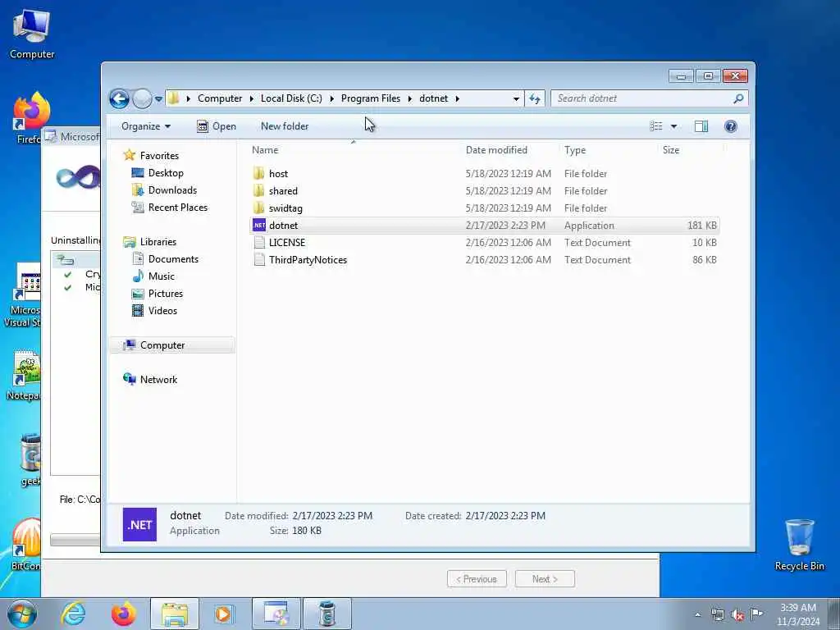The image size is (840, 630).
Task: Open the view options dropdown arrow
Action: coord(674,126)
